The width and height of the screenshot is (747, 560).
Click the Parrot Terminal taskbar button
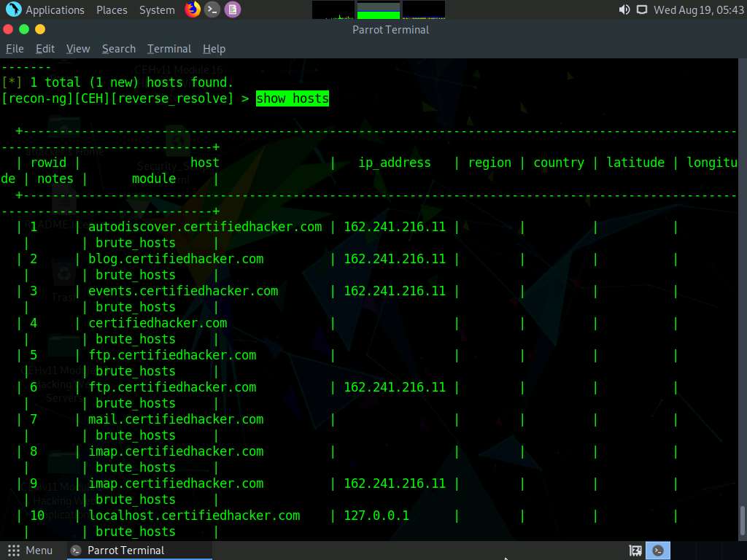[x=139, y=551]
